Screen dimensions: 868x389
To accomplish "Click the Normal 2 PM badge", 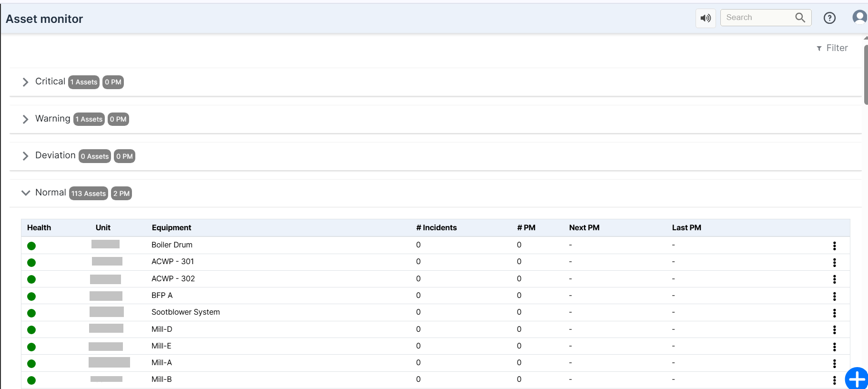I will (x=121, y=194).
